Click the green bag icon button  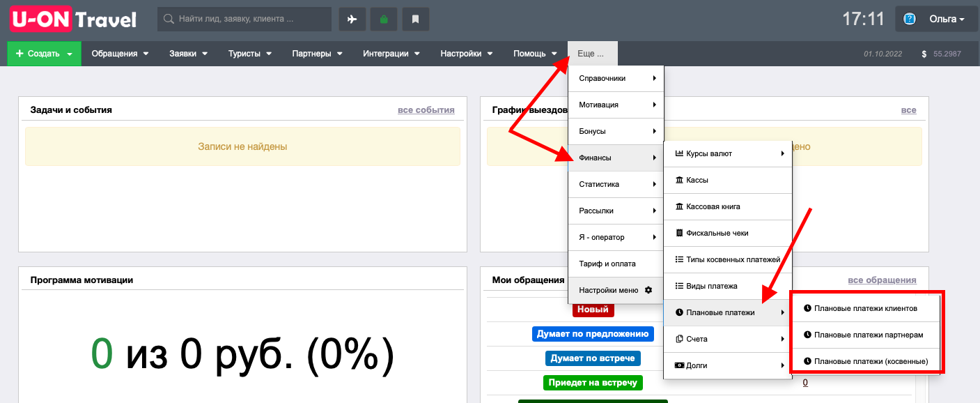click(384, 20)
